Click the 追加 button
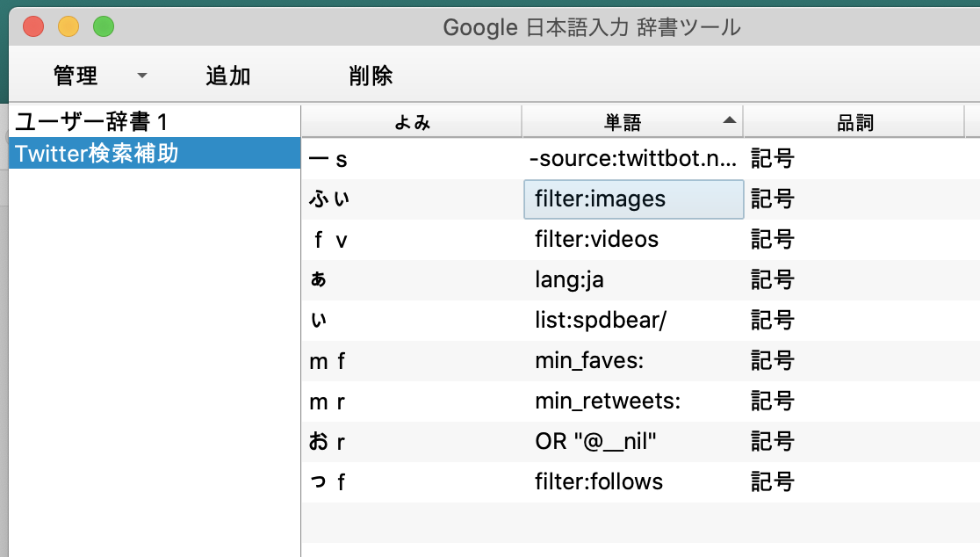Screen dimensions: 980x557 pyautogui.click(x=228, y=76)
